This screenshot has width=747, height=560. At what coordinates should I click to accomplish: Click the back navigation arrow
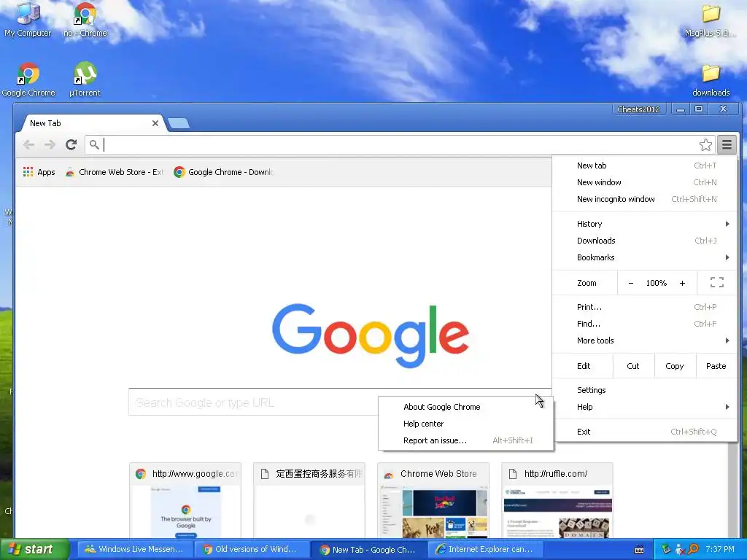[28, 144]
